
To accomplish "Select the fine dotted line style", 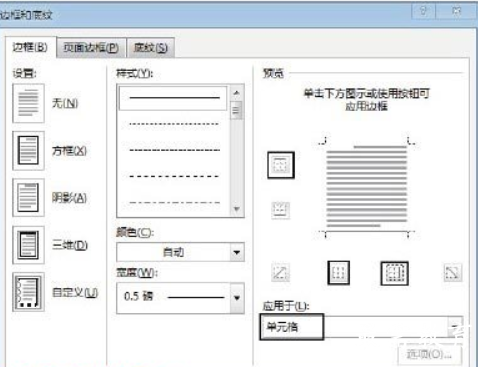I will (174, 124).
